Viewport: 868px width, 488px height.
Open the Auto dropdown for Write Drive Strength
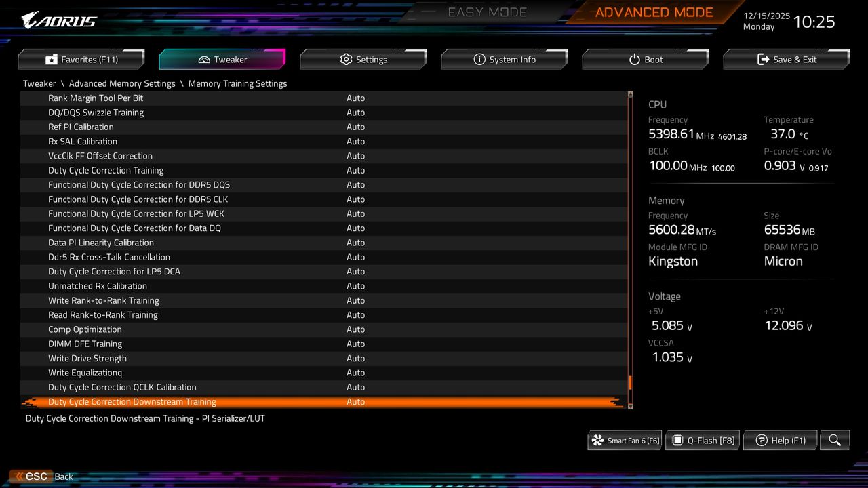click(x=355, y=358)
